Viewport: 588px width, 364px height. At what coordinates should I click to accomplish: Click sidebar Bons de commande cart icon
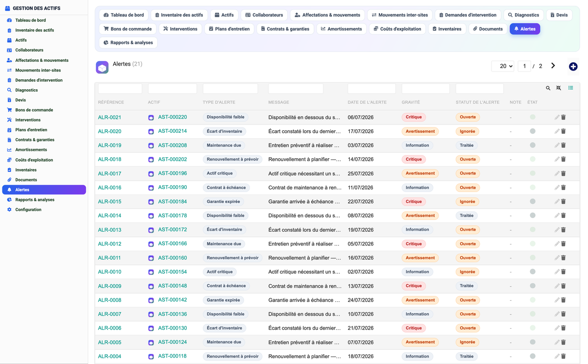coord(9,110)
